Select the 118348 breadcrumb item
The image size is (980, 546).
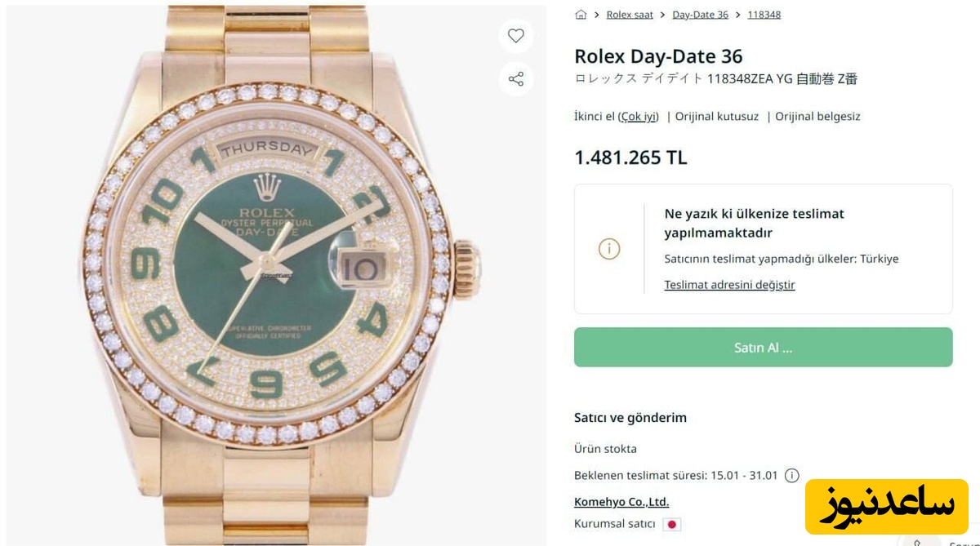[x=764, y=15]
